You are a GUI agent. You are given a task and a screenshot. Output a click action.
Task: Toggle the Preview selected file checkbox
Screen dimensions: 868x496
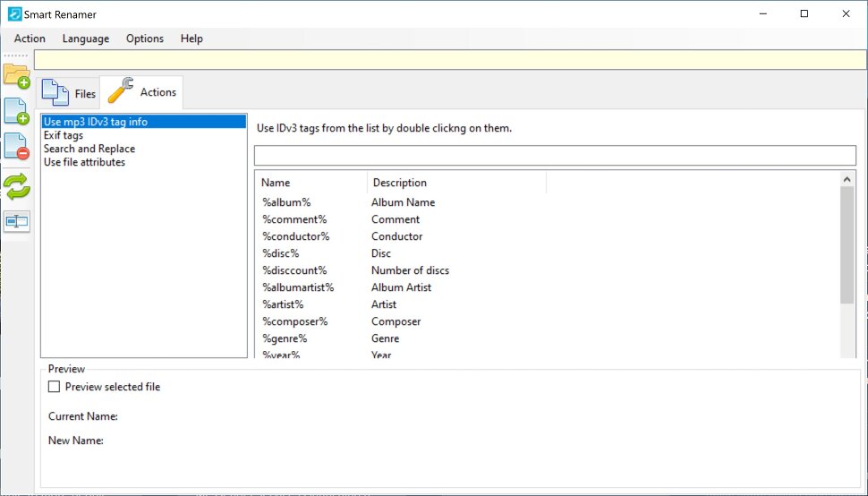(x=55, y=387)
